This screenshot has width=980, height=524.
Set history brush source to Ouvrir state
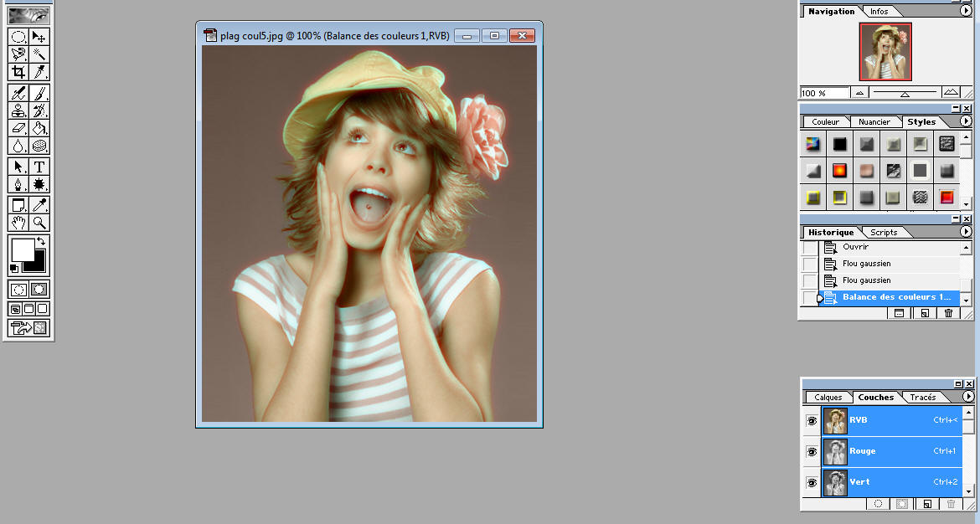pos(810,247)
